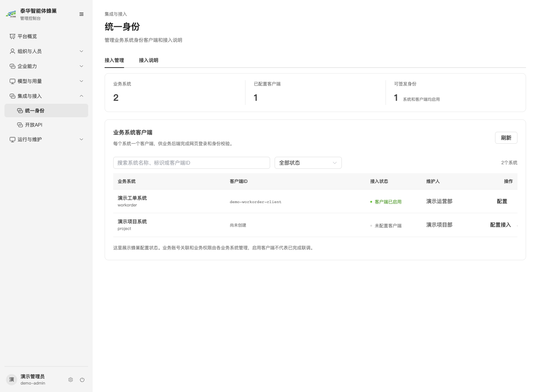The image size is (538, 392).
Task: Click the 客户端已启用 status
Action: point(386,202)
